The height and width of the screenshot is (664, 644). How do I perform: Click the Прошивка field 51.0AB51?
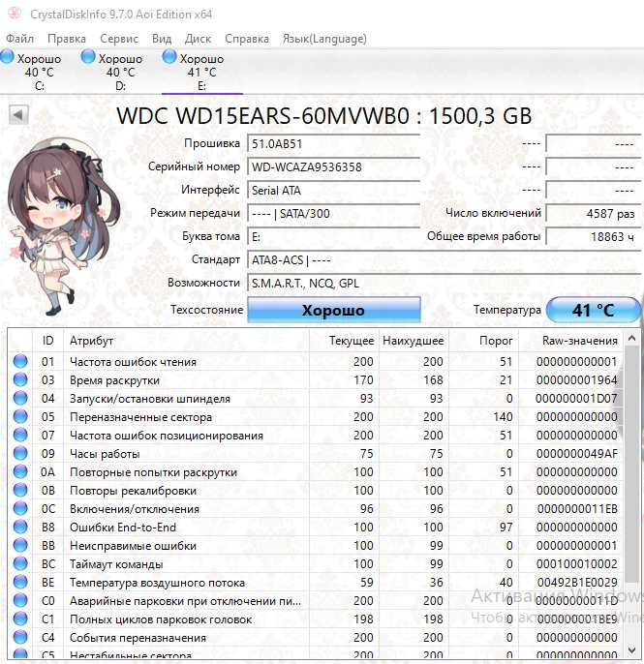click(x=333, y=144)
